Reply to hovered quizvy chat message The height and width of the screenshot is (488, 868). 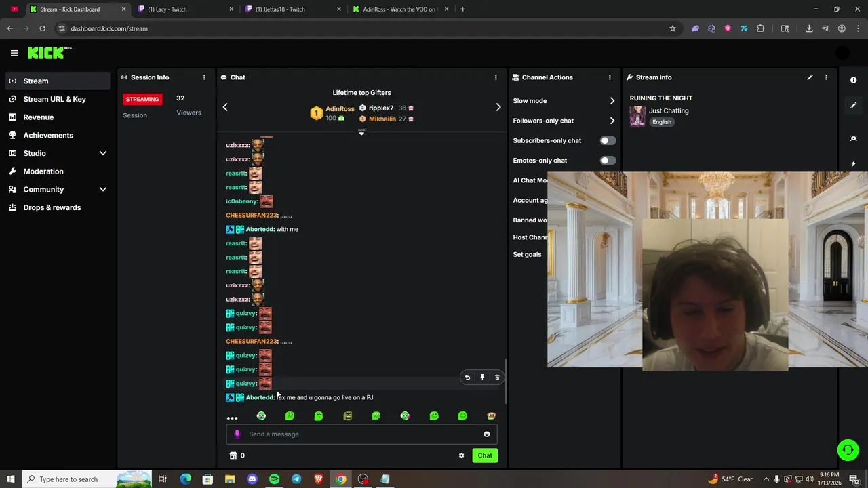click(x=467, y=378)
